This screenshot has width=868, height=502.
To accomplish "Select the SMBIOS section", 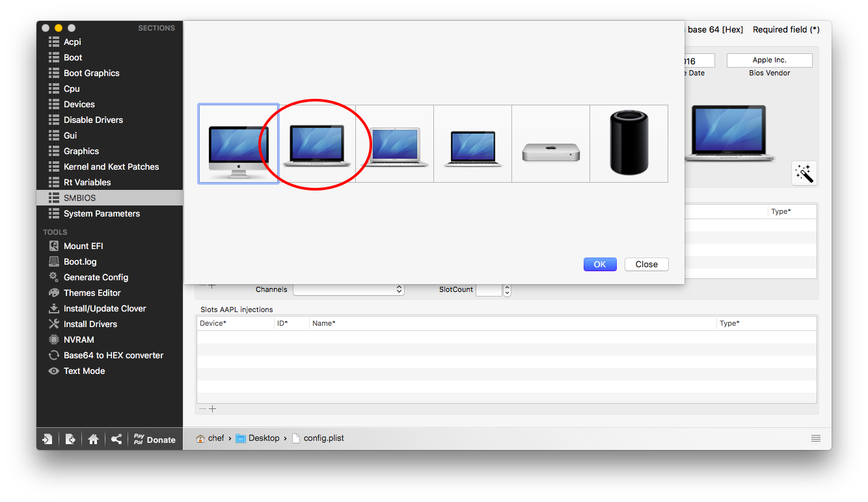I will coord(109,198).
